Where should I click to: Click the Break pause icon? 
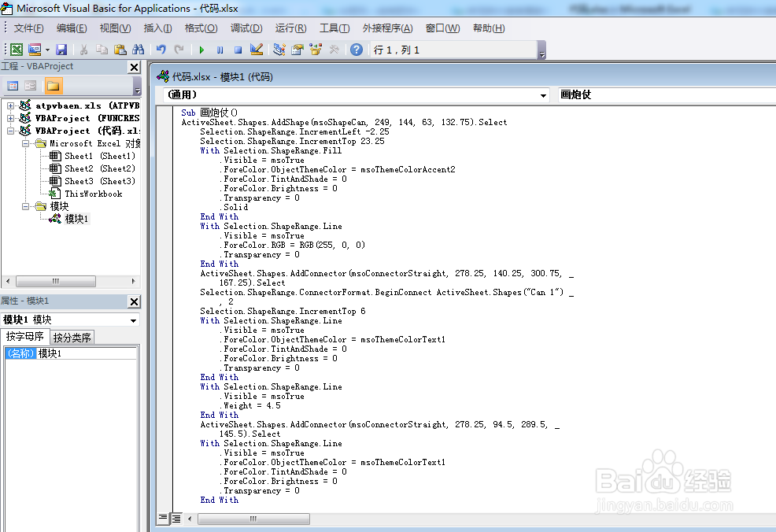[220, 50]
